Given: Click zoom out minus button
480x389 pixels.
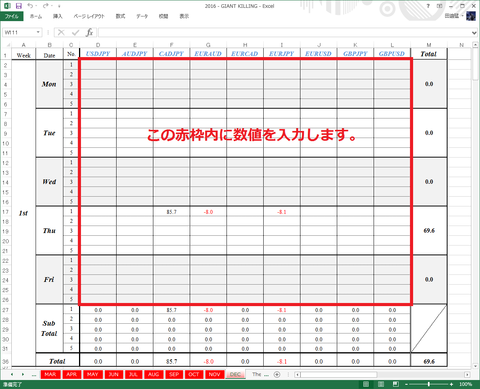Looking at the screenshot, I should point(406,384).
